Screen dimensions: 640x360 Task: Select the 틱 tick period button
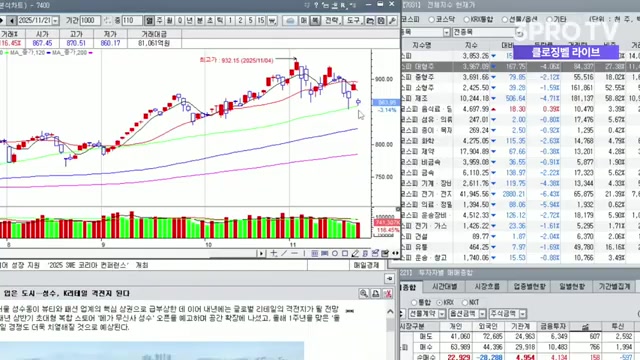[x=220, y=20]
